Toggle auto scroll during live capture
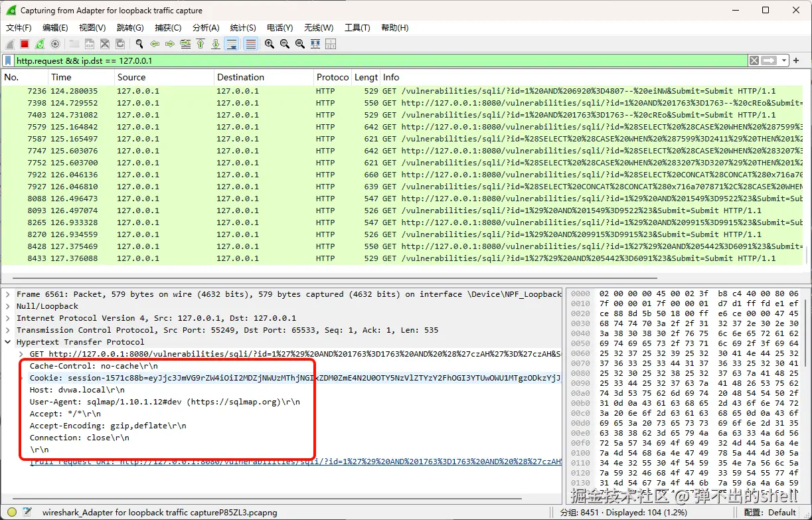 tap(232, 44)
